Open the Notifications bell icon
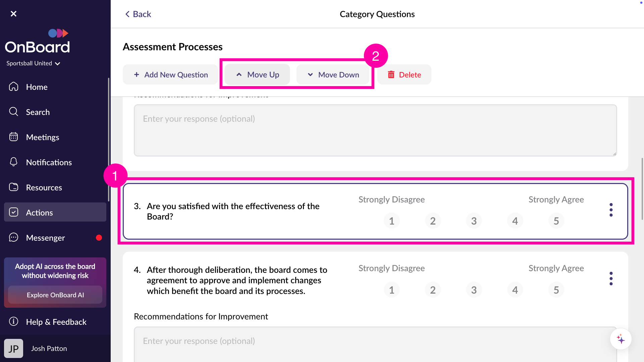Screen dimensions: 644x362 pyautogui.click(x=13, y=162)
